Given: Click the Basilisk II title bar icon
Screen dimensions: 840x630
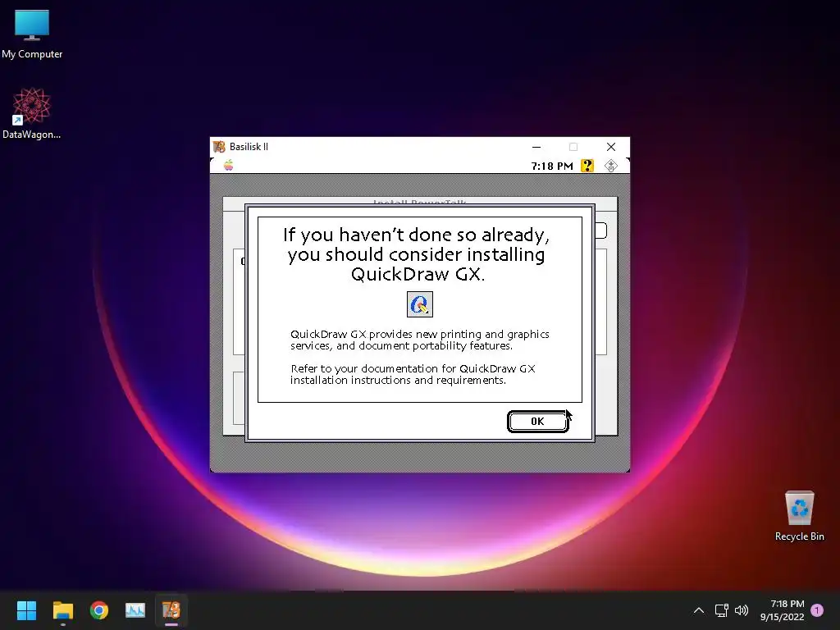Looking at the screenshot, I should point(219,147).
